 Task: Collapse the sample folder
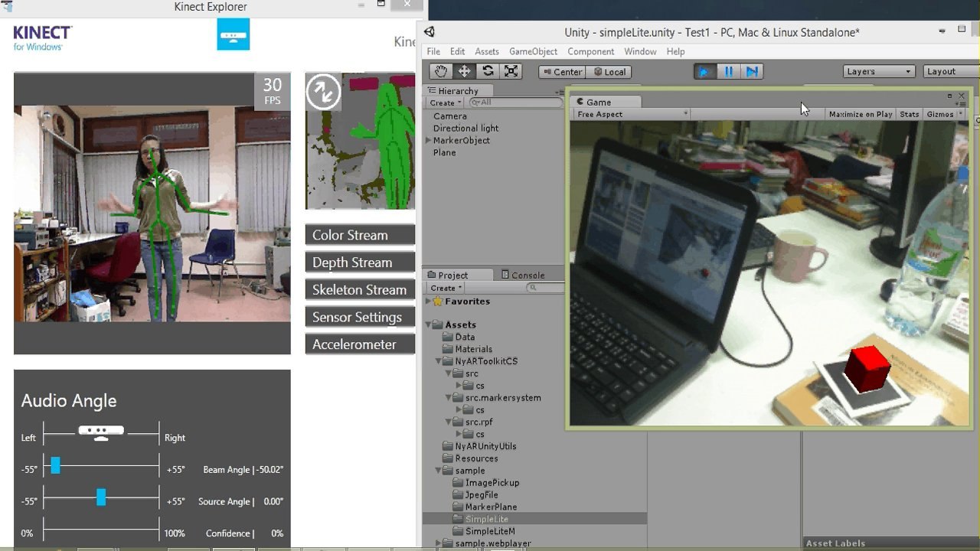(438, 471)
